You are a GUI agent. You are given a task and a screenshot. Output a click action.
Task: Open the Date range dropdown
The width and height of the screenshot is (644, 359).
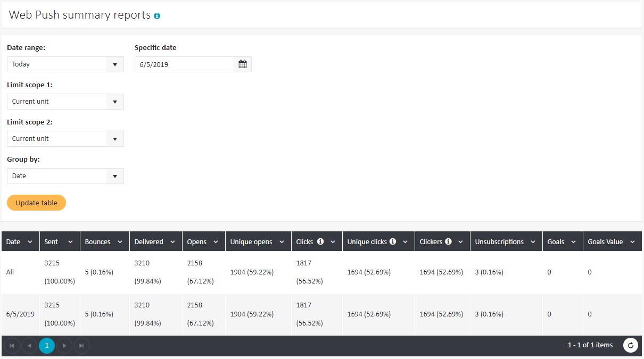(65, 64)
